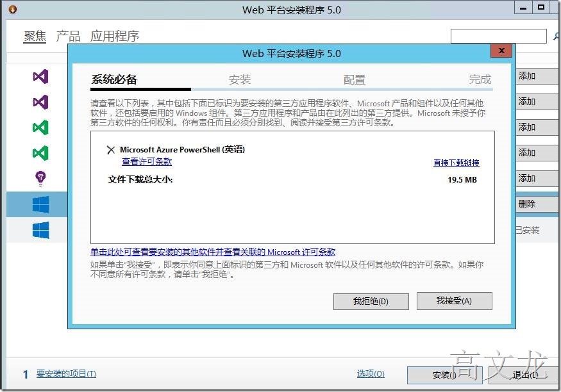Open the 选项(O) link
This screenshot has width=561, height=392.
pos(371,374)
